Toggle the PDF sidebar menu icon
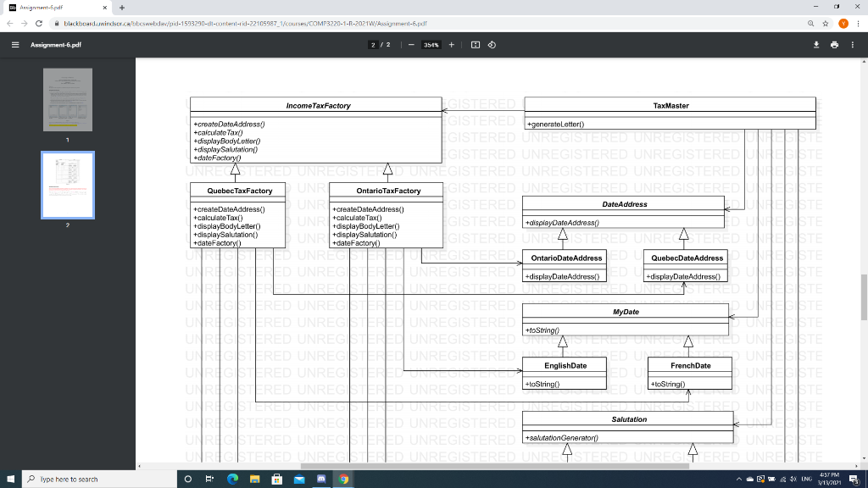 click(15, 45)
